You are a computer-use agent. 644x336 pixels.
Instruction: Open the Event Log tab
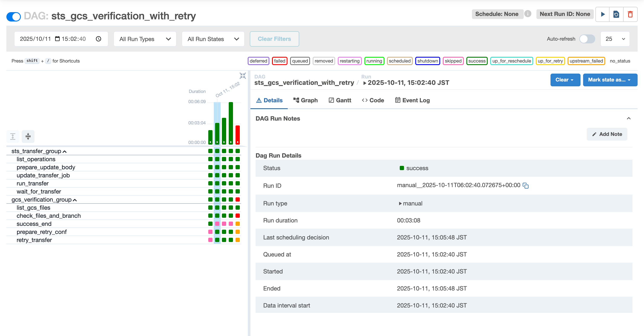(413, 100)
